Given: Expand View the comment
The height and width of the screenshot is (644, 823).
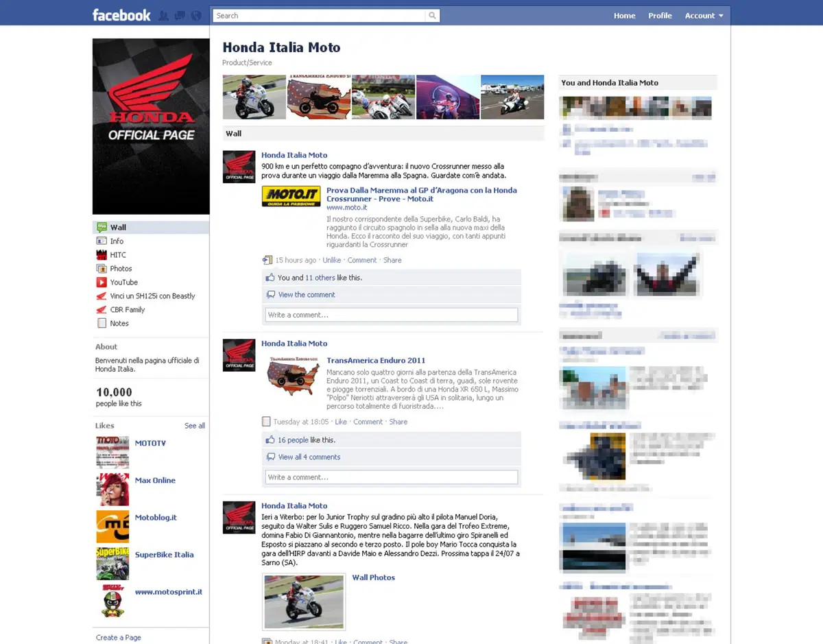Looking at the screenshot, I should (x=307, y=294).
